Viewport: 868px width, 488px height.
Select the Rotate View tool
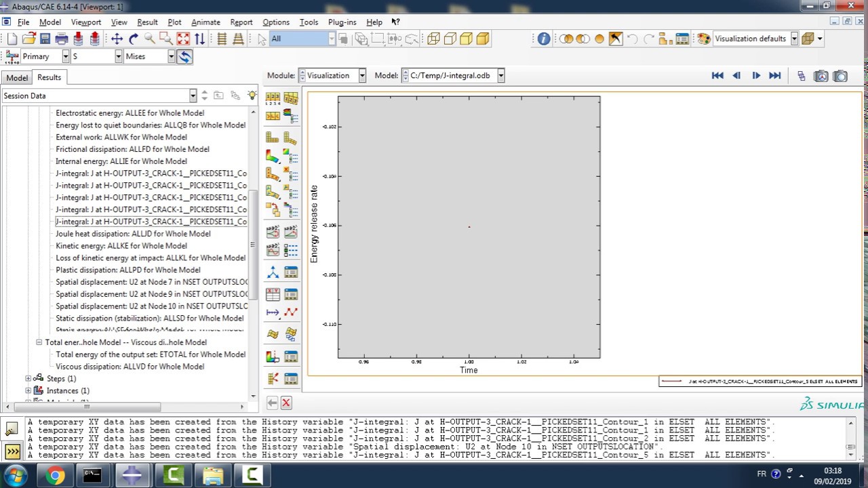tap(133, 39)
